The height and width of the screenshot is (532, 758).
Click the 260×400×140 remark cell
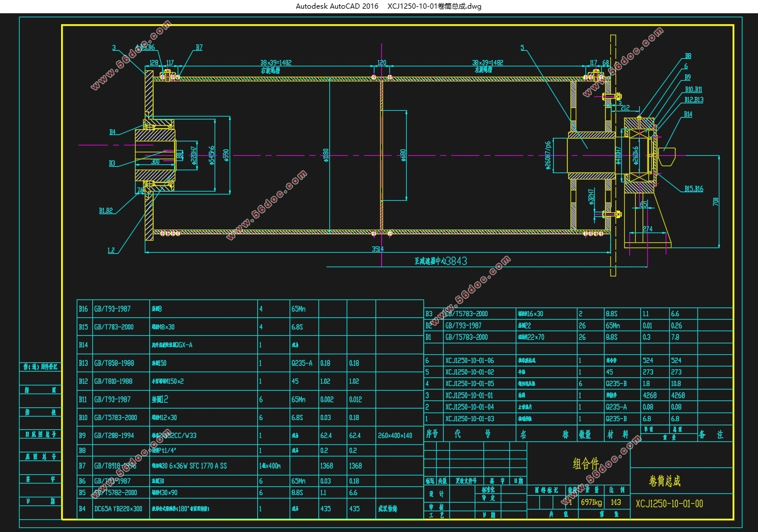tap(396, 436)
